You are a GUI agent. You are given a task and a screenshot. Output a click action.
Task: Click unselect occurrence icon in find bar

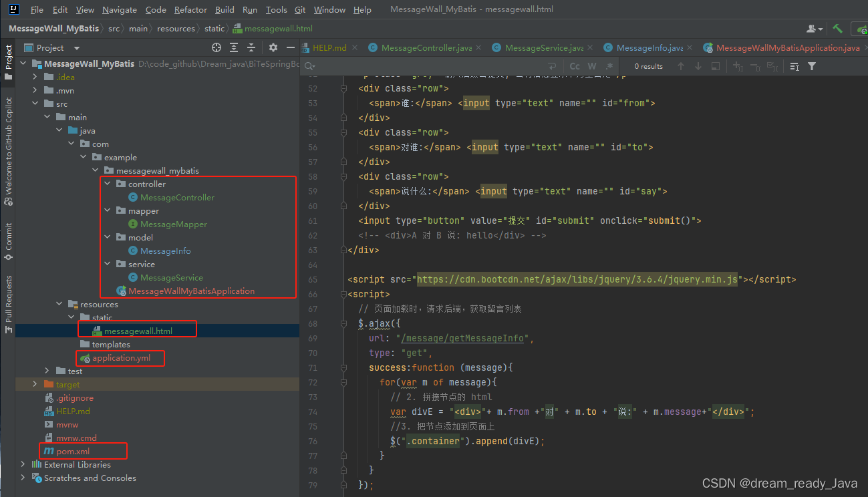[x=756, y=66]
